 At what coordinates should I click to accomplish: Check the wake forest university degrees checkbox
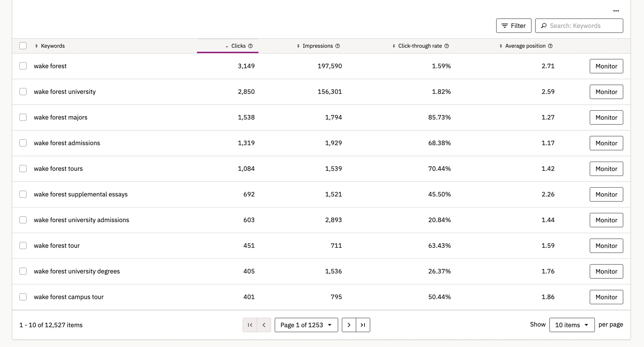pyautogui.click(x=23, y=271)
